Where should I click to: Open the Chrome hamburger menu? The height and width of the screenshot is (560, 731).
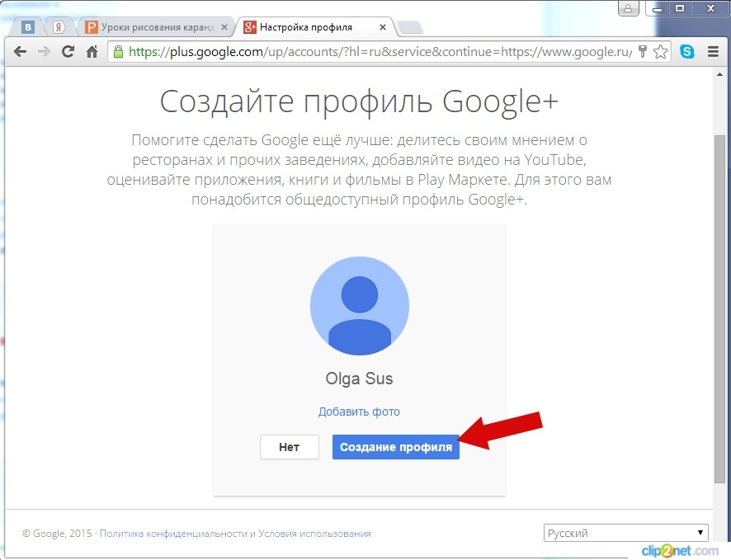pos(713,51)
